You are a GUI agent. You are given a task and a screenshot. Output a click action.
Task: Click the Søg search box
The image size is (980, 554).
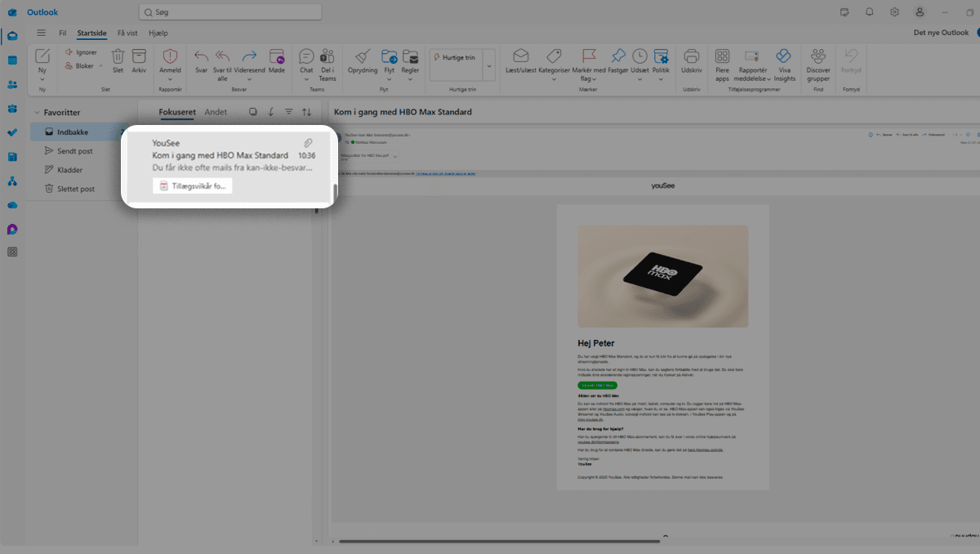(x=229, y=12)
